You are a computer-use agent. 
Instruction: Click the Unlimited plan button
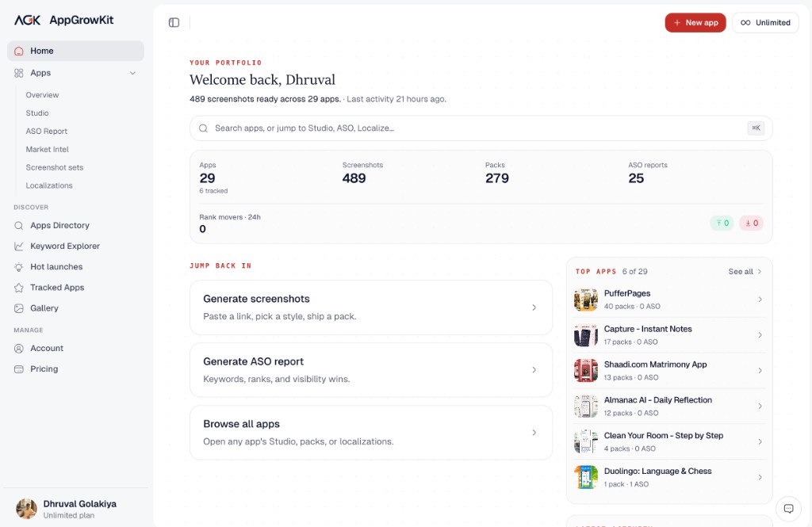click(765, 23)
